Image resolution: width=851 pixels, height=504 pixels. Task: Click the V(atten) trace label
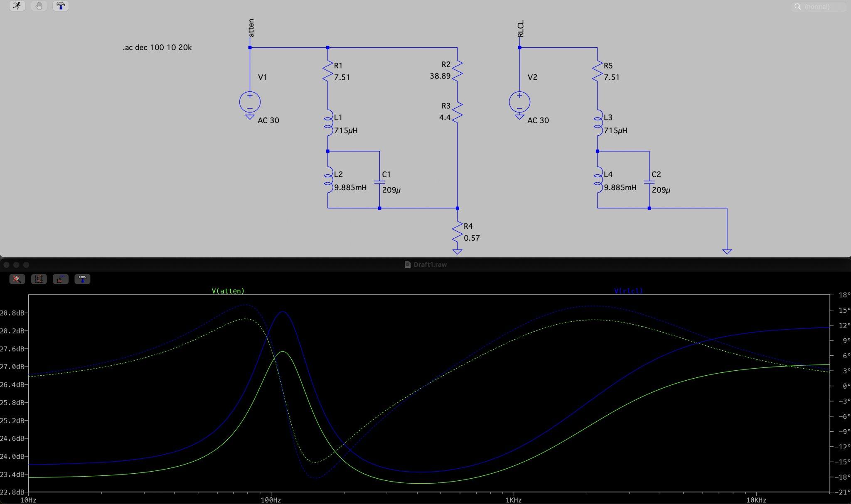tap(228, 291)
